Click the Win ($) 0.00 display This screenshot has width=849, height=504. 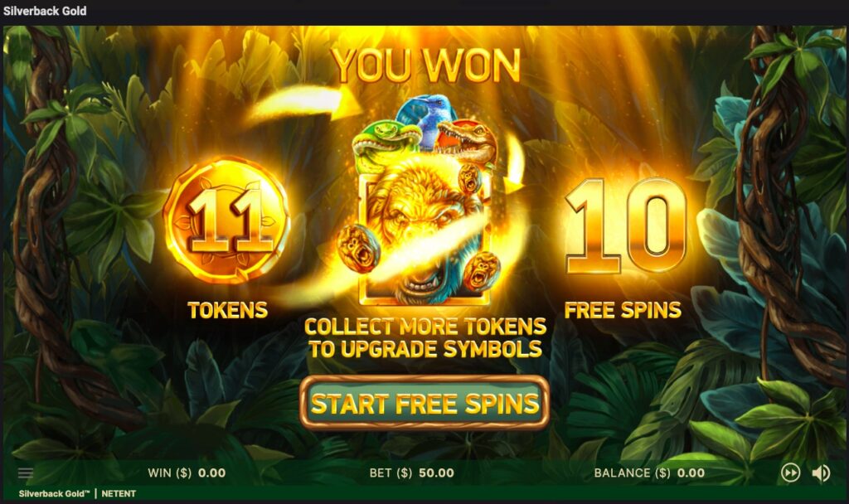point(187,473)
